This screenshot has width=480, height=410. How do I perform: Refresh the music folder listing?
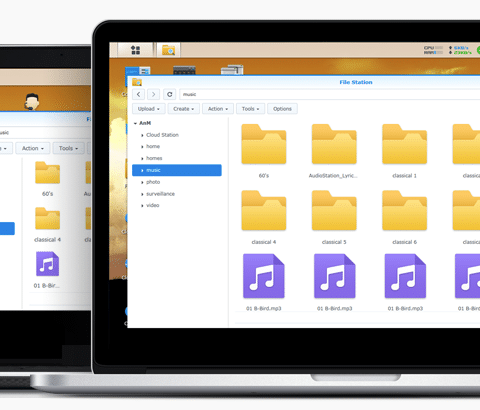[x=169, y=94]
